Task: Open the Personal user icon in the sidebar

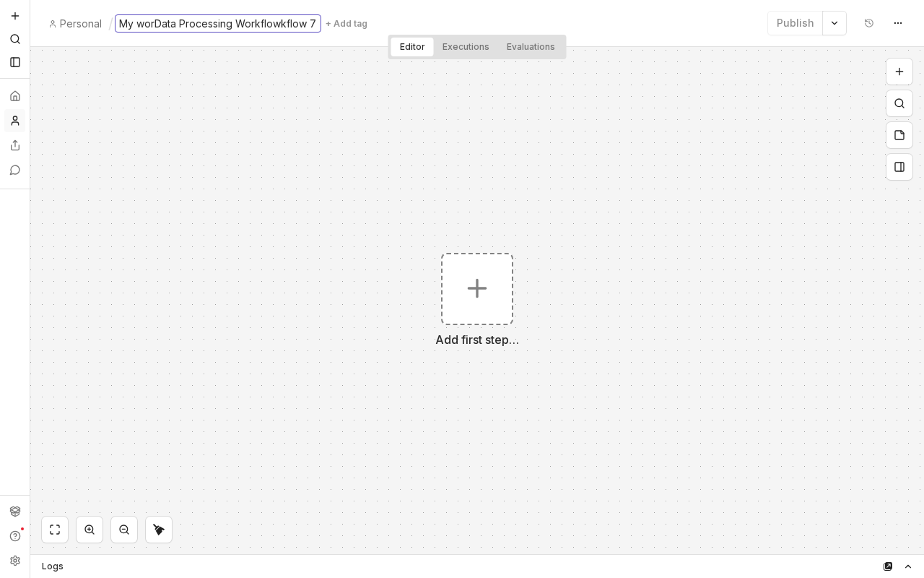Action: pyautogui.click(x=15, y=121)
